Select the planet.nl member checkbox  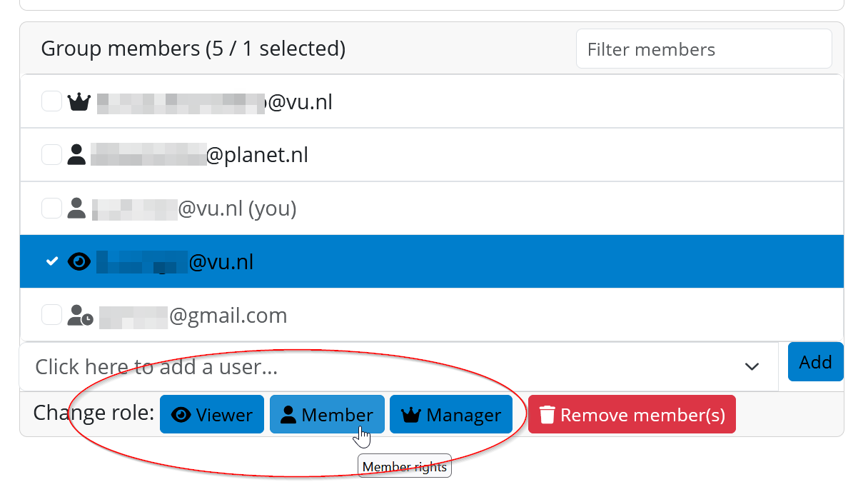51,155
